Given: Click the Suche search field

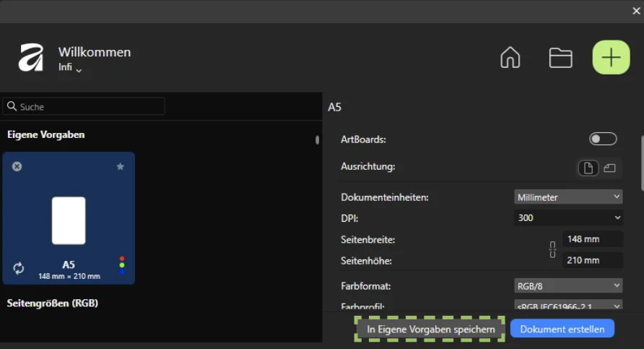Looking at the screenshot, I should click(84, 106).
